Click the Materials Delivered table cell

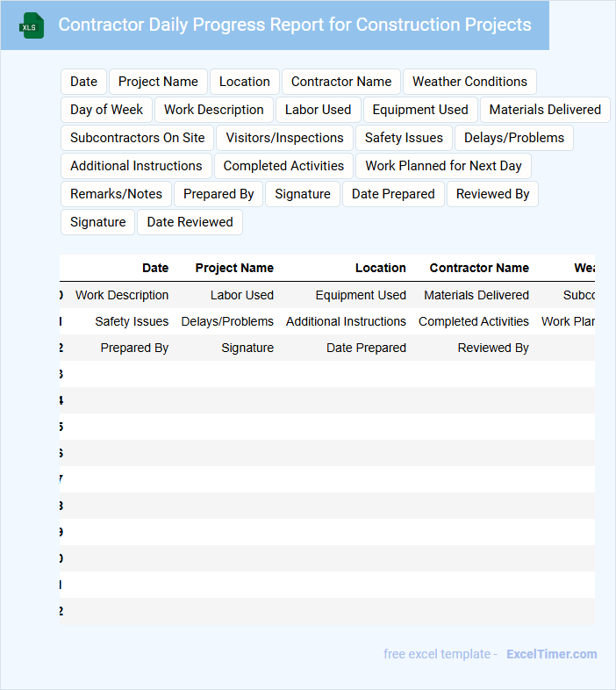tap(476, 295)
